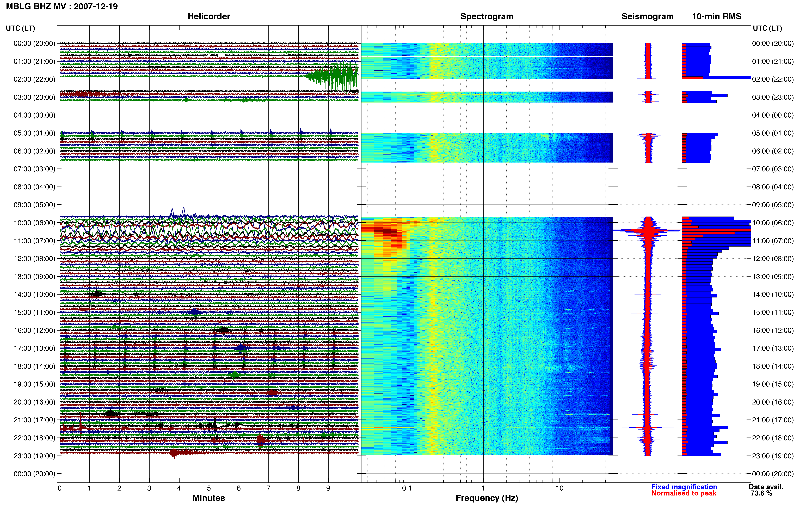The image size is (812, 508).
Task: Click the right '03:00 (23:00)' time label
Action: click(773, 97)
